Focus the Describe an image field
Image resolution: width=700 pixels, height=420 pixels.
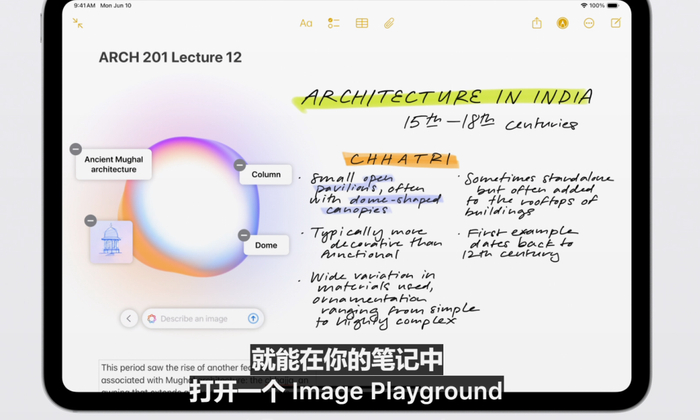point(203,319)
